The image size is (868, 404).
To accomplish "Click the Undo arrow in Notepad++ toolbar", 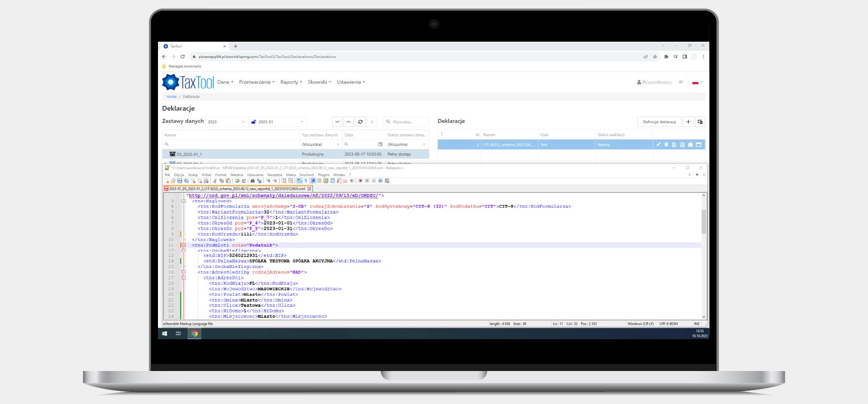I will (237, 181).
